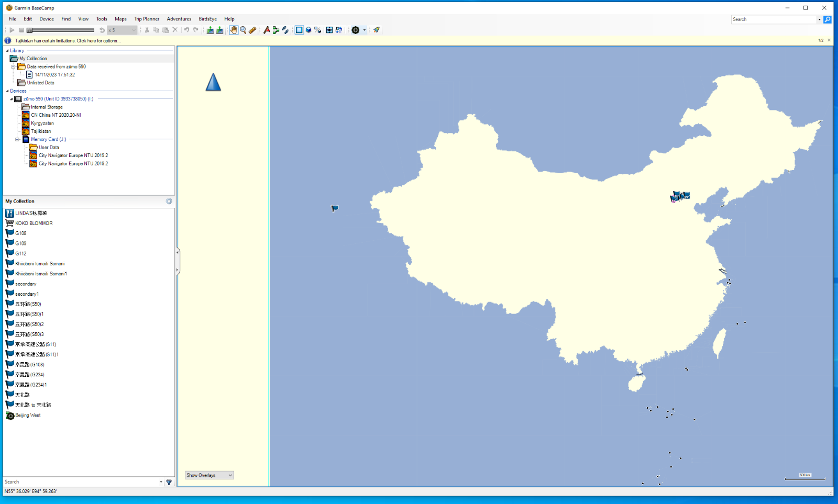The image size is (838, 504).
Task: Open the list search dropdown arrow
Action: [161, 482]
